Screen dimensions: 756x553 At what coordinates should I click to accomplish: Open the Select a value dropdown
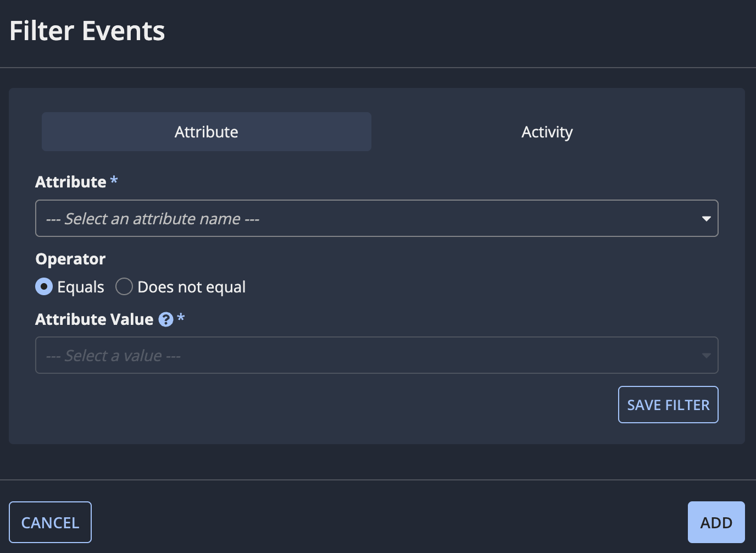[377, 355]
